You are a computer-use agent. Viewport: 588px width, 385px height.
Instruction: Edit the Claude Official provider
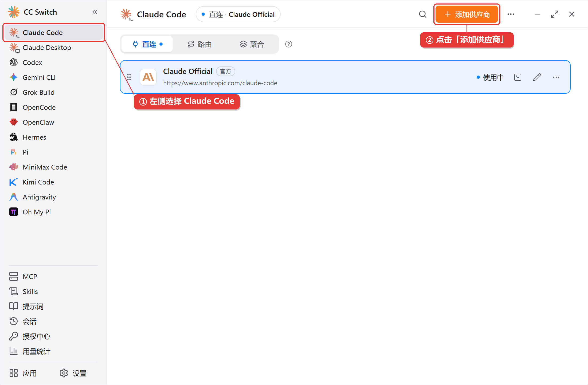[x=537, y=77]
